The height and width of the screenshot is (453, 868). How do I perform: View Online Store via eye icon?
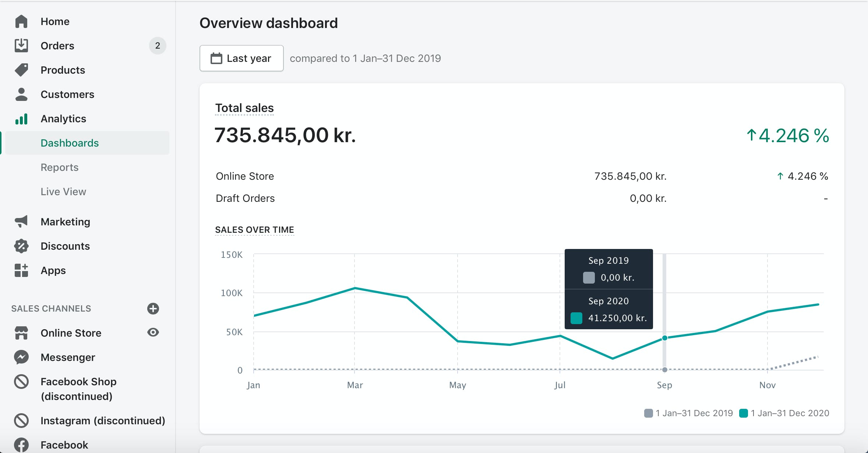click(x=153, y=333)
